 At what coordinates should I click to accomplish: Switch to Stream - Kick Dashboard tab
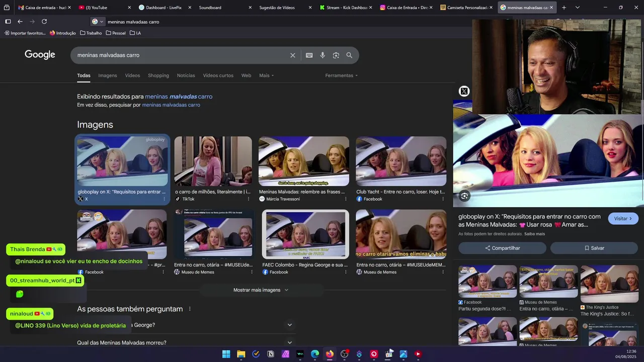[345, 8]
